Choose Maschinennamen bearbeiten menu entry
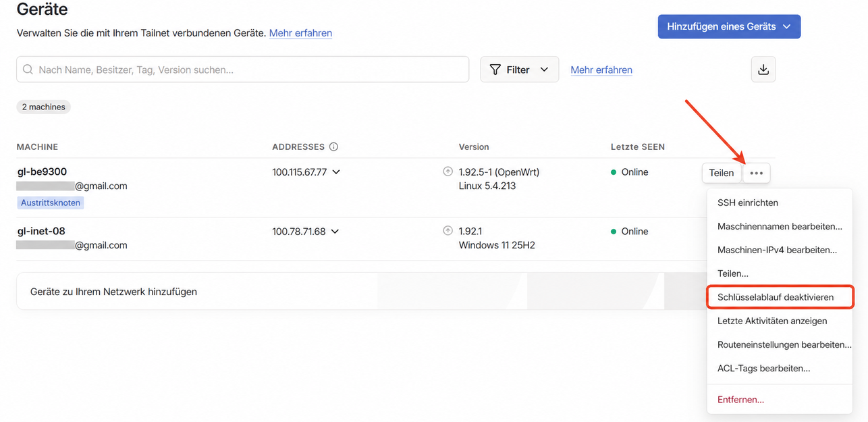 tap(780, 226)
